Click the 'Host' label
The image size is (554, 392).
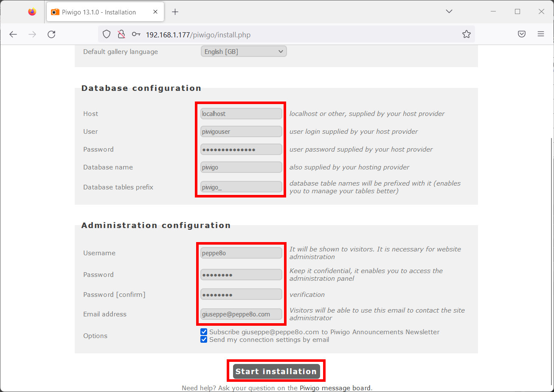(90, 114)
